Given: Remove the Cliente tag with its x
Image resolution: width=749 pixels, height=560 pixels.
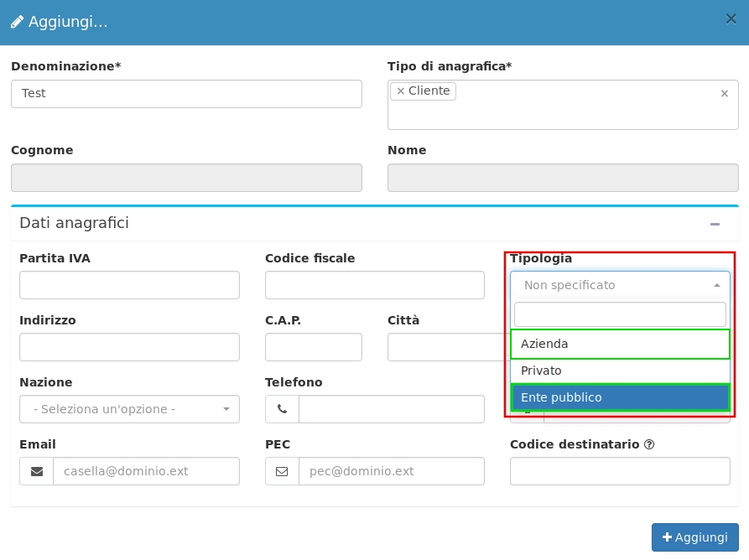Looking at the screenshot, I should [400, 91].
